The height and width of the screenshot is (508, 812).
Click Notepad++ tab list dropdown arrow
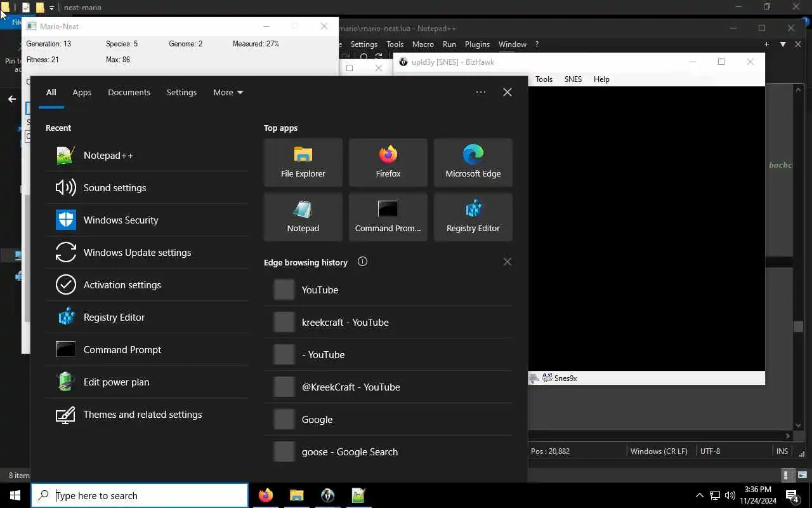point(783,44)
